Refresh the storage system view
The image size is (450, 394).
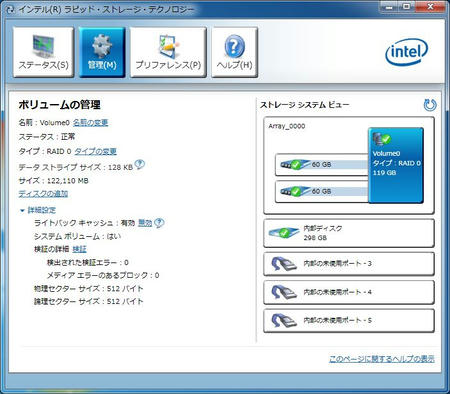430,105
